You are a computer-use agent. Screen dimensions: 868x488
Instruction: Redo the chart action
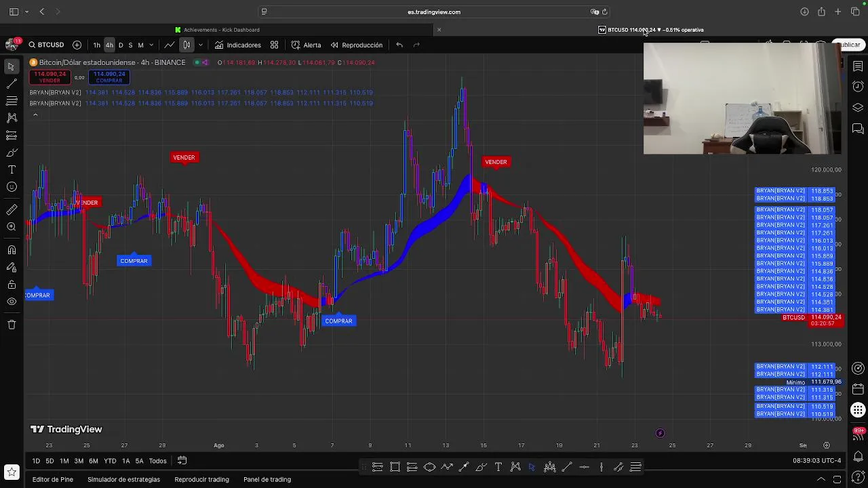coord(416,45)
